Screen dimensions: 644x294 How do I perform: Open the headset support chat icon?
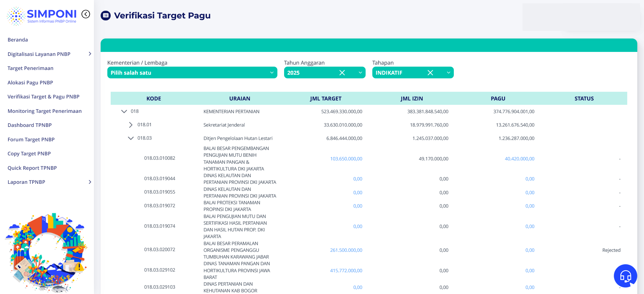point(625,276)
